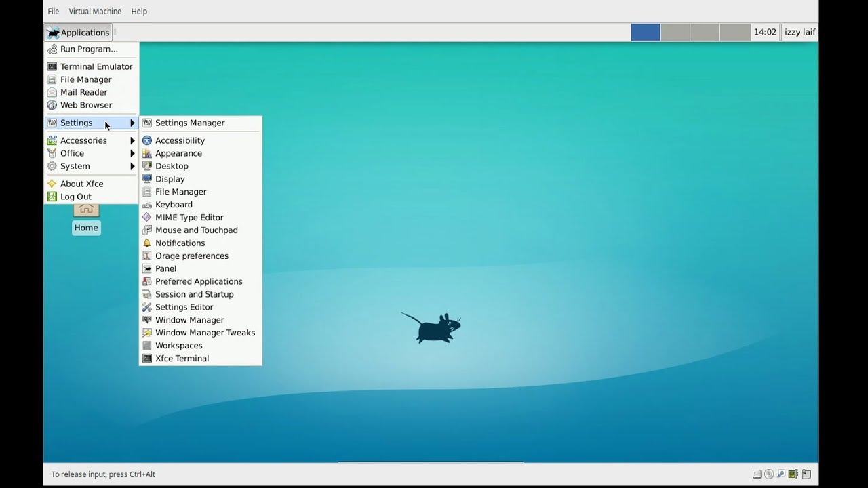Click Session and Startup label
This screenshot has height=488, width=868.
pyautogui.click(x=195, y=295)
